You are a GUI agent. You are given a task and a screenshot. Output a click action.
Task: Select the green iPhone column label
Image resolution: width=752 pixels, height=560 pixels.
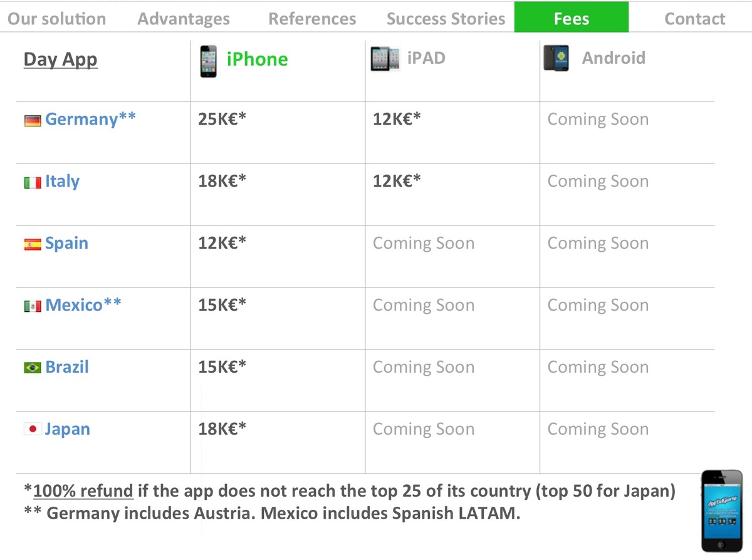(257, 59)
